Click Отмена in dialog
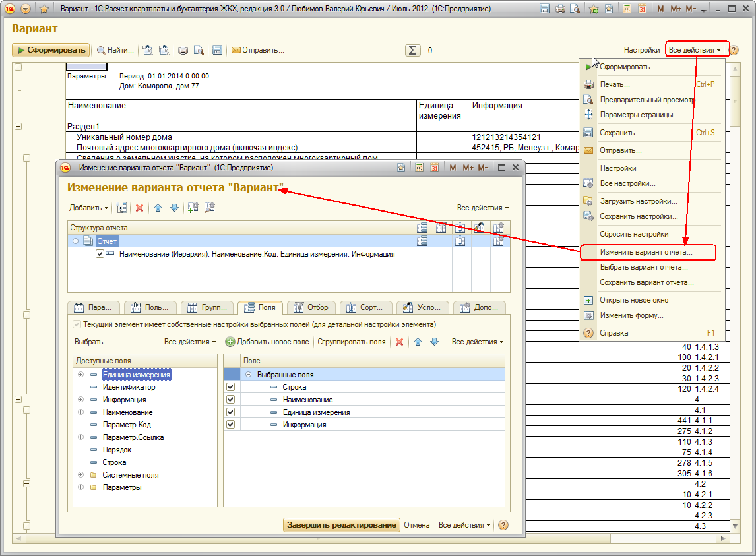This screenshot has width=756, height=556. pyautogui.click(x=416, y=525)
